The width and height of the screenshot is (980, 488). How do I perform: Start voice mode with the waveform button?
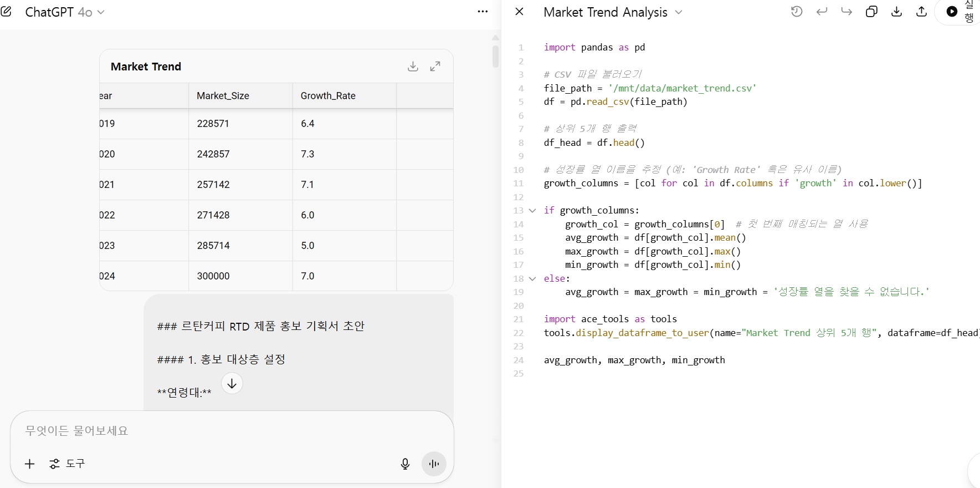pos(434,464)
